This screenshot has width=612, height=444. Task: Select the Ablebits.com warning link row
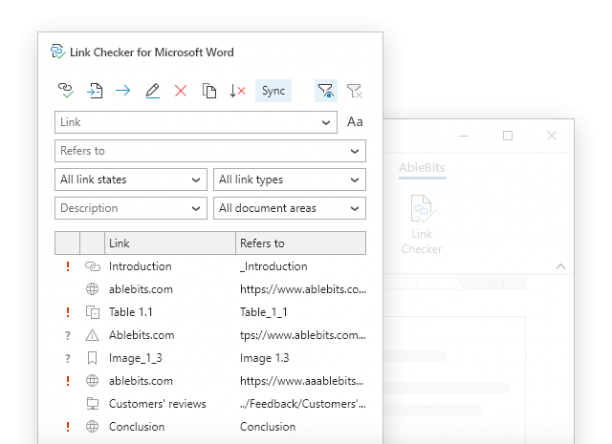pos(210,335)
